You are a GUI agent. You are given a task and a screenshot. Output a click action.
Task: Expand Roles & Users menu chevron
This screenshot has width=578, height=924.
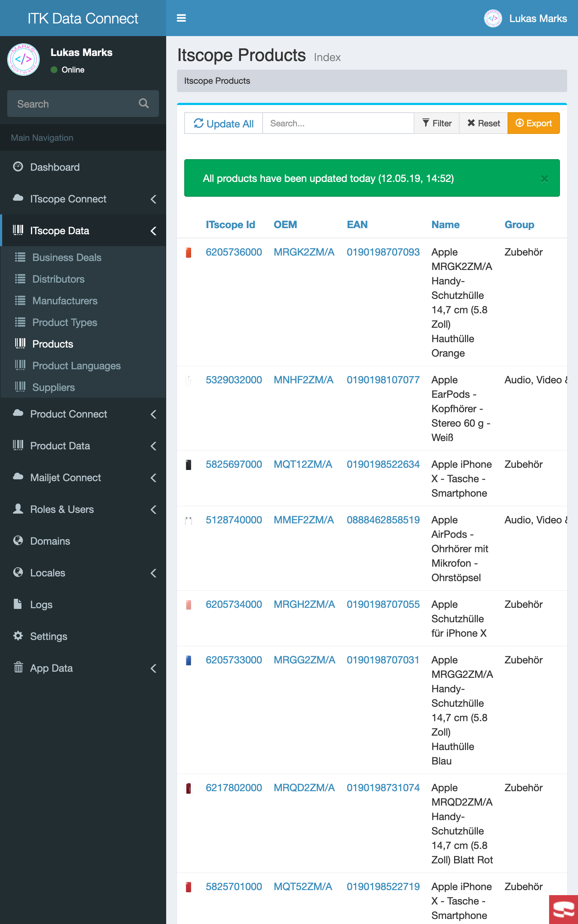tap(153, 509)
